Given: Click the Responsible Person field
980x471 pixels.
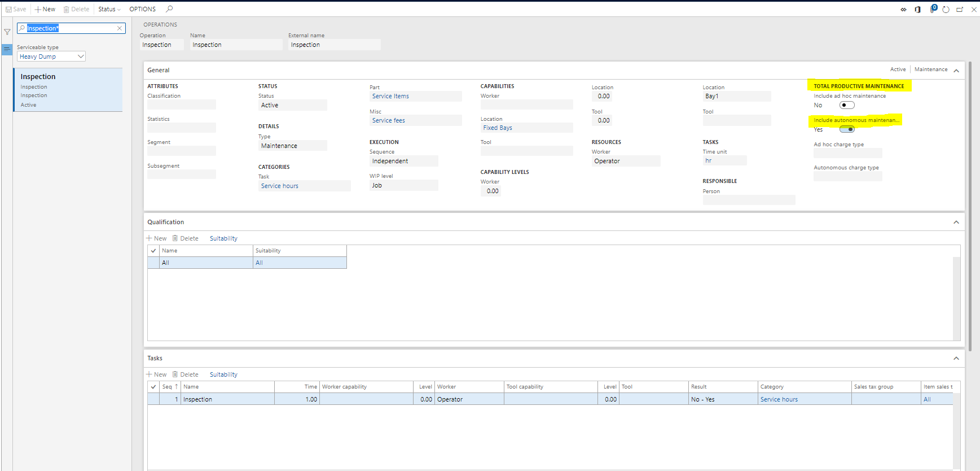Looking at the screenshot, I should [x=749, y=200].
